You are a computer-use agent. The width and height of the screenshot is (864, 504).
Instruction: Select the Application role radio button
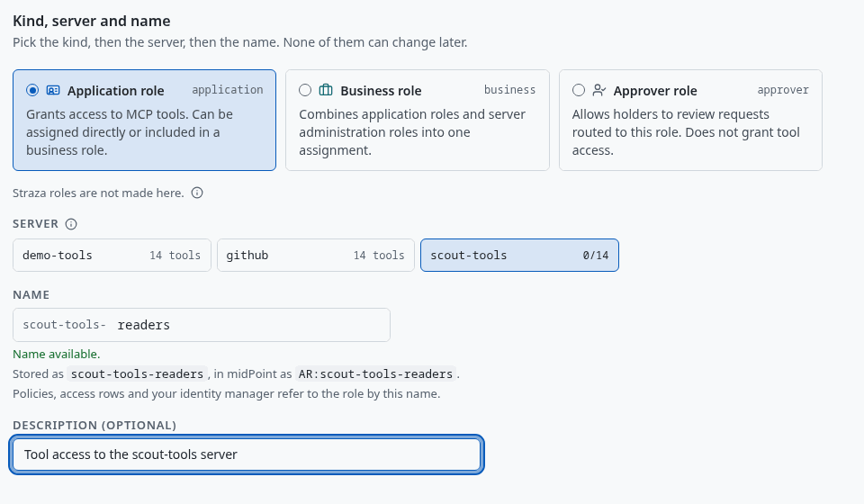(x=32, y=90)
